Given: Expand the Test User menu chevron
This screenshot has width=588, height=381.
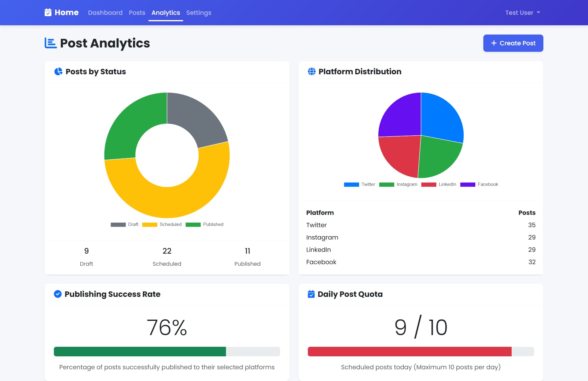Looking at the screenshot, I should click(538, 13).
